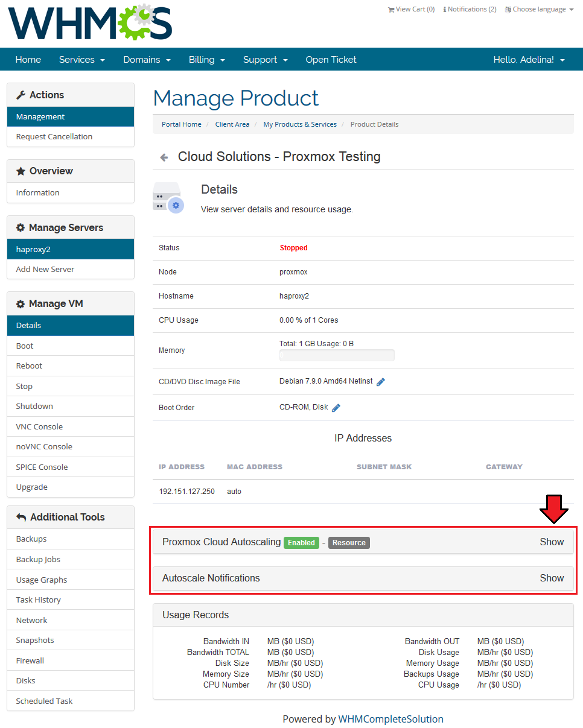This screenshot has width=583, height=728.
Task: Click Shutdown in Manage VM
Action: 71,407
